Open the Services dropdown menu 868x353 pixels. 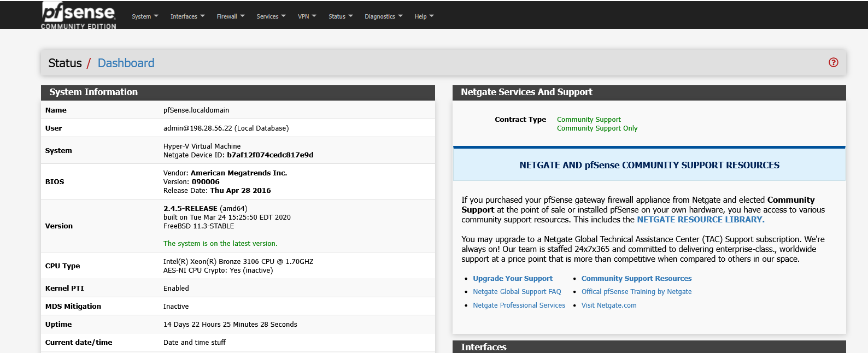(x=271, y=16)
